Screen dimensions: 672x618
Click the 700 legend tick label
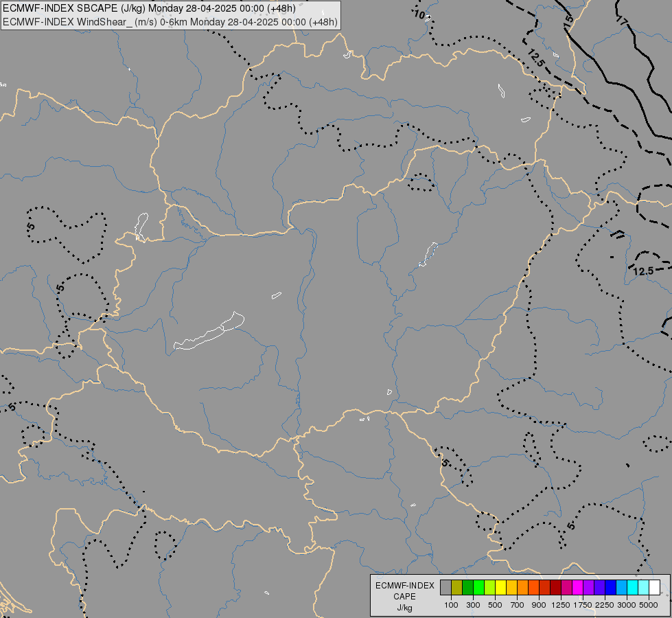coord(517,605)
